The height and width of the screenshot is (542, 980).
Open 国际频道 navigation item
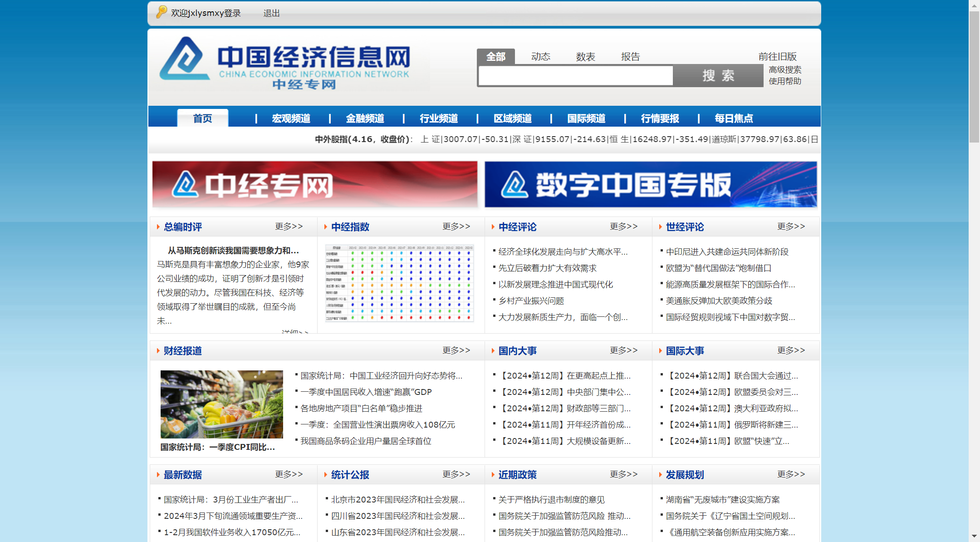[586, 118]
